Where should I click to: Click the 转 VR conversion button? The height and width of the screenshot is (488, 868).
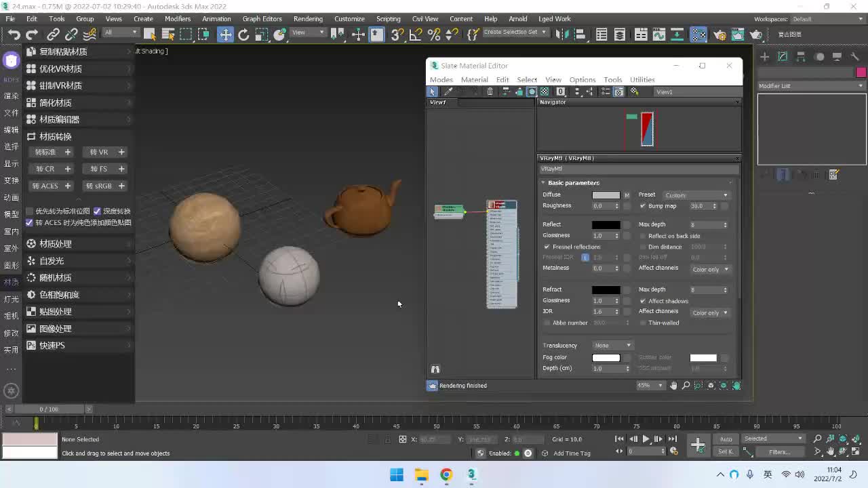point(99,152)
